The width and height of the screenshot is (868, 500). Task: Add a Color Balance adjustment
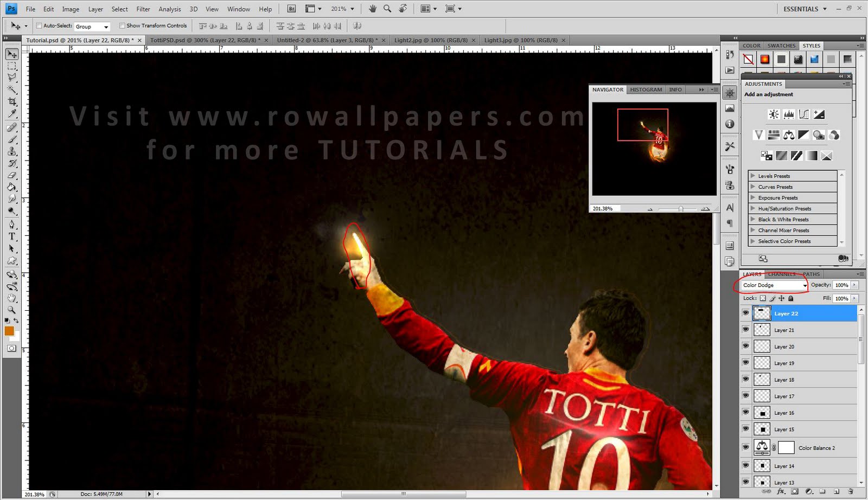789,135
